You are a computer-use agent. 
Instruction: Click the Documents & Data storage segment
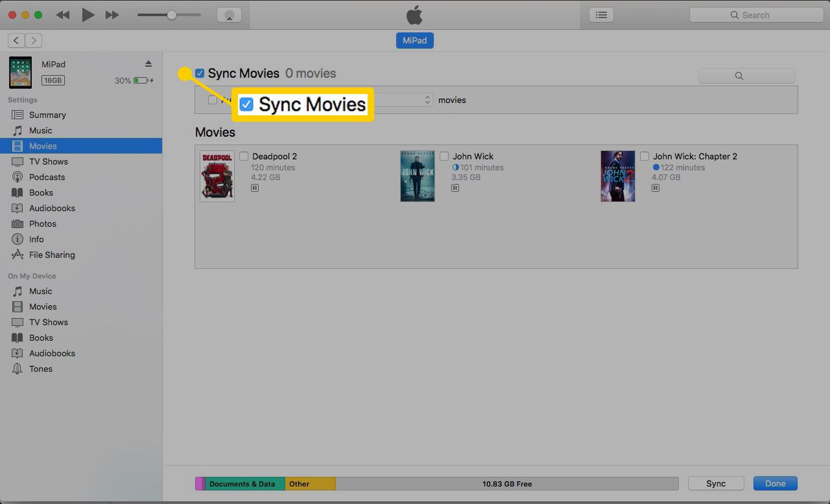(x=245, y=484)
